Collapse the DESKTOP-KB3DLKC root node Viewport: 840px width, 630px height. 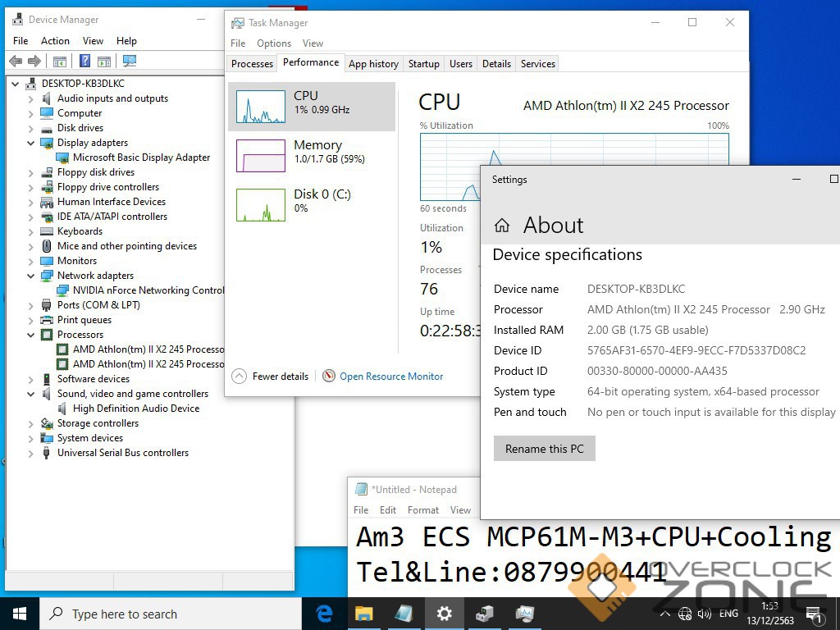(16, 84)
